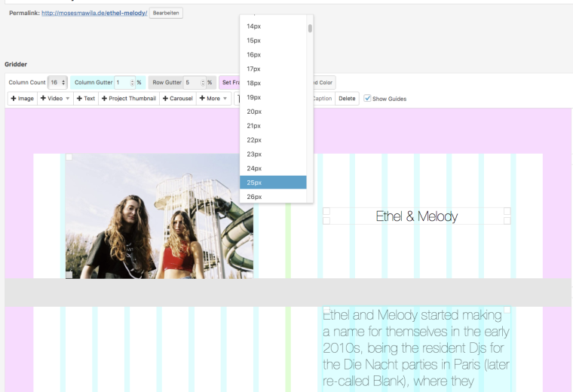Open the ethel-melody permalink URL
The image size is (573, 392).
coord(94,14)
